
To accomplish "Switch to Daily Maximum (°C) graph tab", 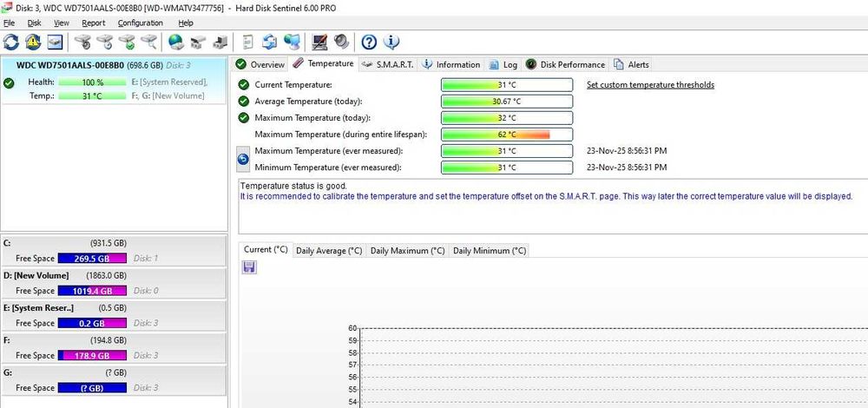I will click(407, 251).
